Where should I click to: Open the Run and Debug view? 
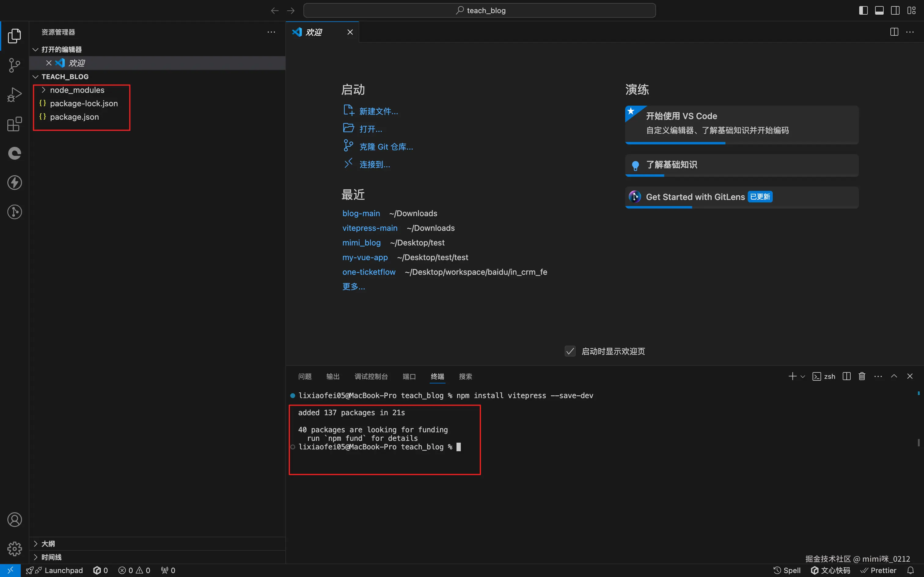click(x=14, y=95)
